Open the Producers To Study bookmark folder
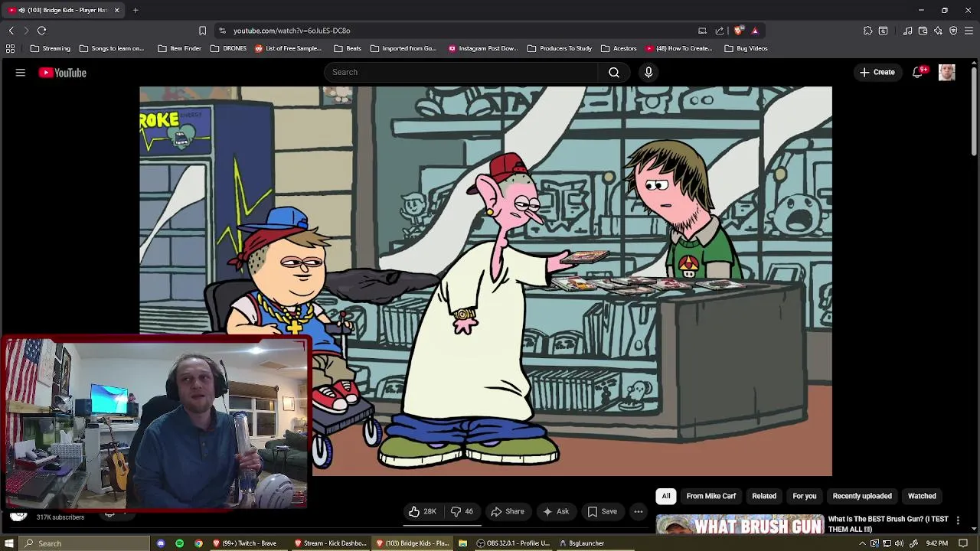This screenshot has width=980, height=551. [560, 48]
